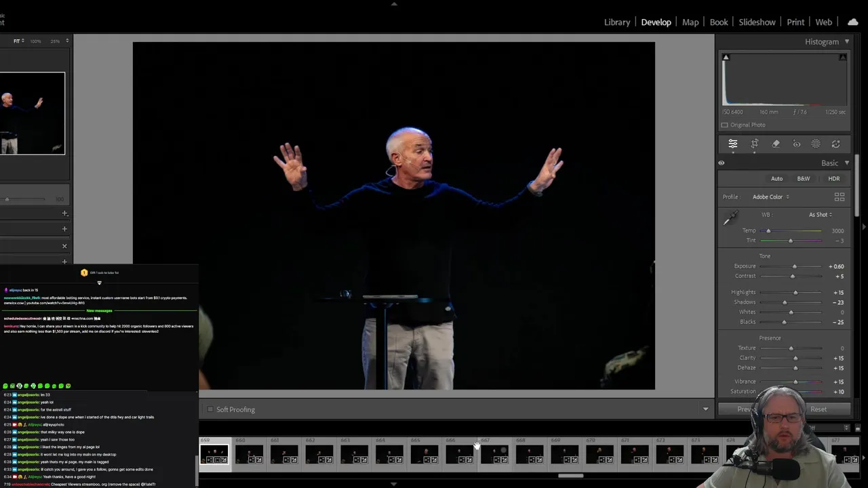This screenshot has width=868, height=488.
Task: Click the Contrast slider handle
Action: tap(793, 277)
